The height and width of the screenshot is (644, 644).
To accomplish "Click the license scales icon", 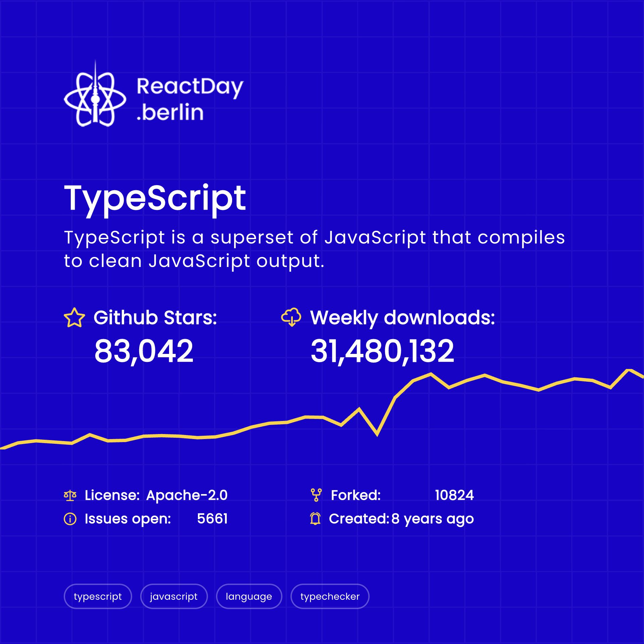I will point(70,495).
